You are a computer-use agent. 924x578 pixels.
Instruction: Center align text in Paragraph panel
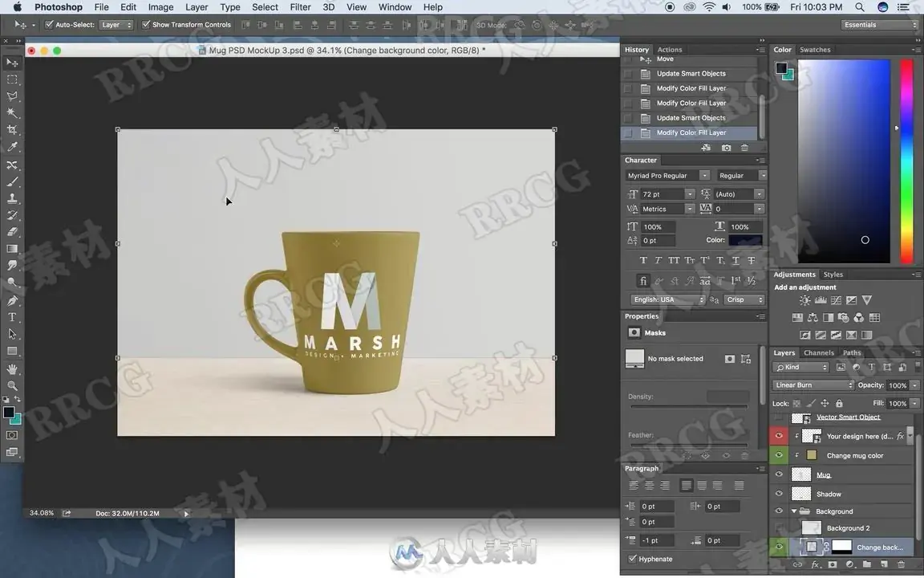click(649, 486)
